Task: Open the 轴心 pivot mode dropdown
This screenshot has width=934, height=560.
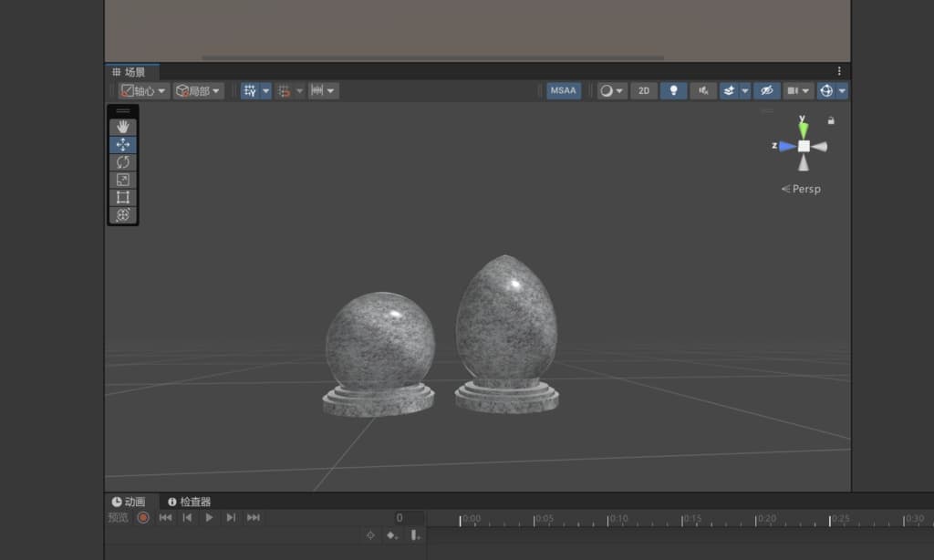Action: point(144,91)
